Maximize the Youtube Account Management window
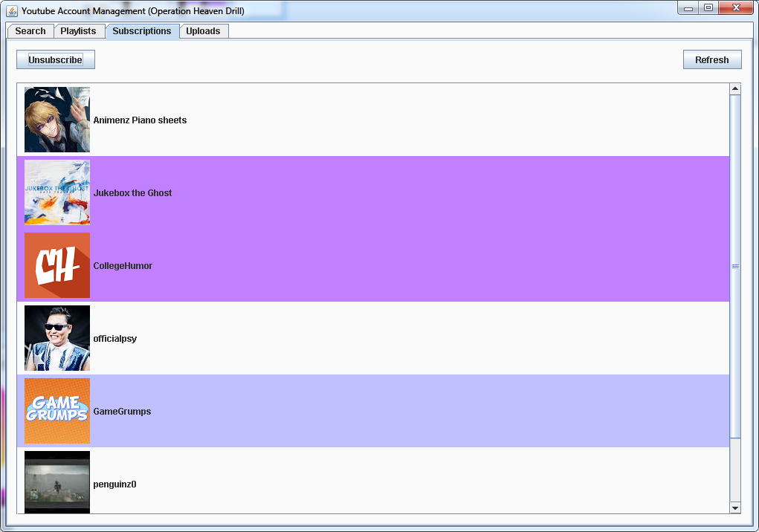Image resolution: width=759 pixels, height=532 pixels. 708,8
